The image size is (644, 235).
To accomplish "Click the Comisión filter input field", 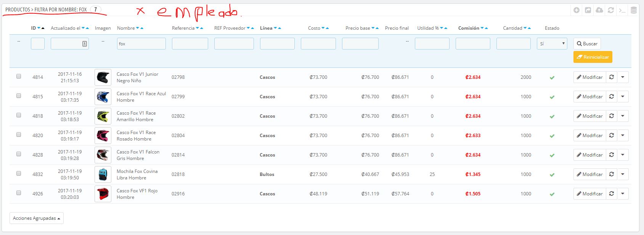I will pyautogui.click(x=473, y=44).
